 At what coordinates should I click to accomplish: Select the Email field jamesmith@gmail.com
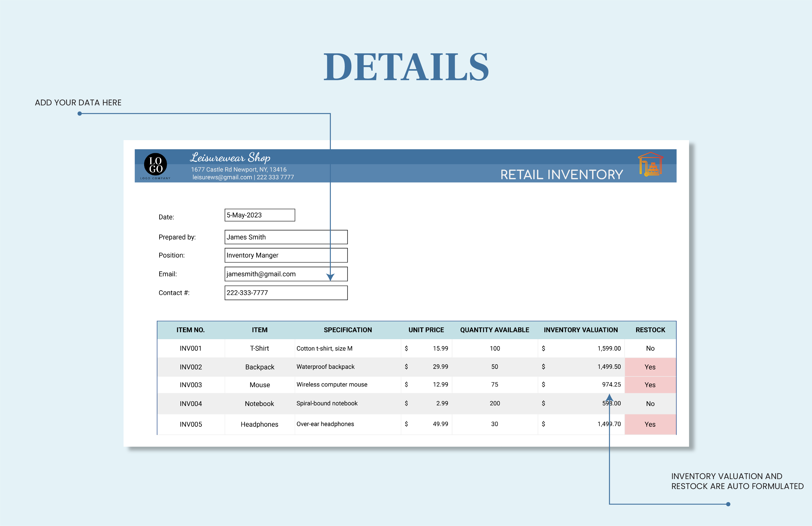286,274
